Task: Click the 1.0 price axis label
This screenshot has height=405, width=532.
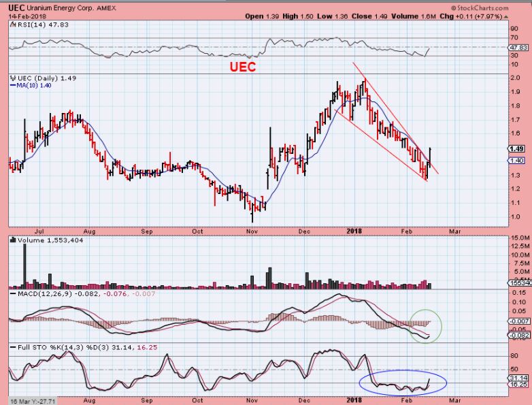Action: pyautogui.click(x=516, y=216)
